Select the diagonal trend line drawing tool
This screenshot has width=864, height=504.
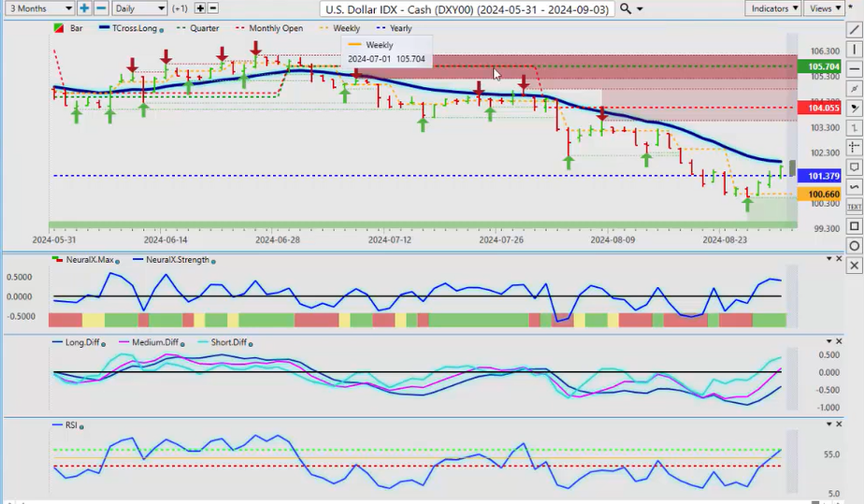point(854,30)
